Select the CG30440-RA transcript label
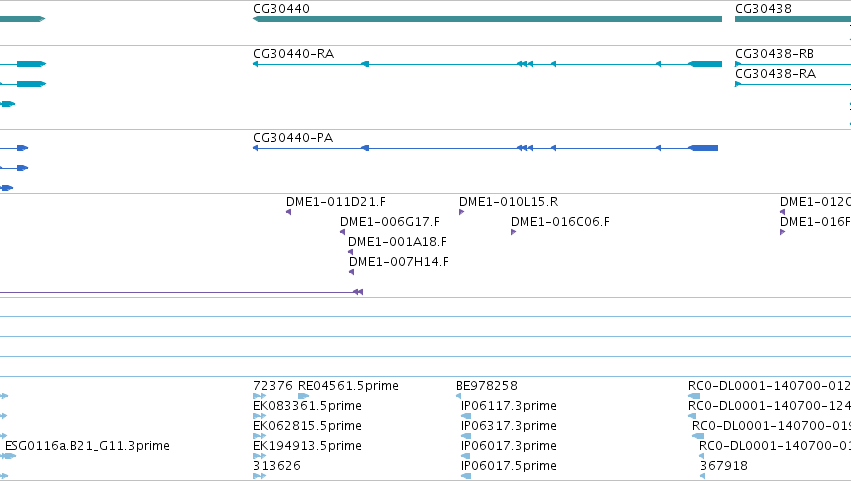Screen dimensions: 851x481 pyautogui.click(x=294, y=54)
